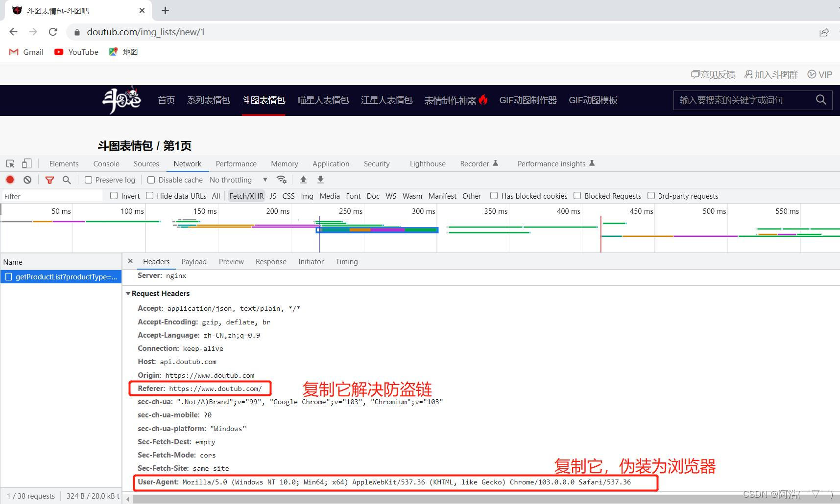Image resolution: width=840 pixels, height=504 pixels.
Task: Open the Preview tab
Action: tap(231, 262)
